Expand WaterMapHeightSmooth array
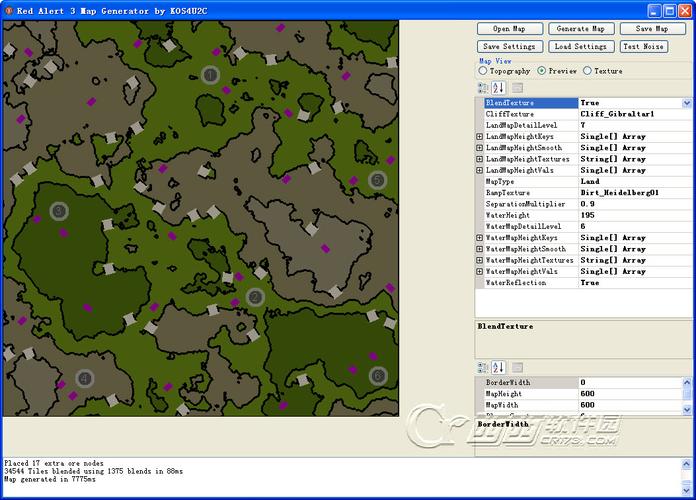This screenshot has width=696, height=500. click(479, 249)
